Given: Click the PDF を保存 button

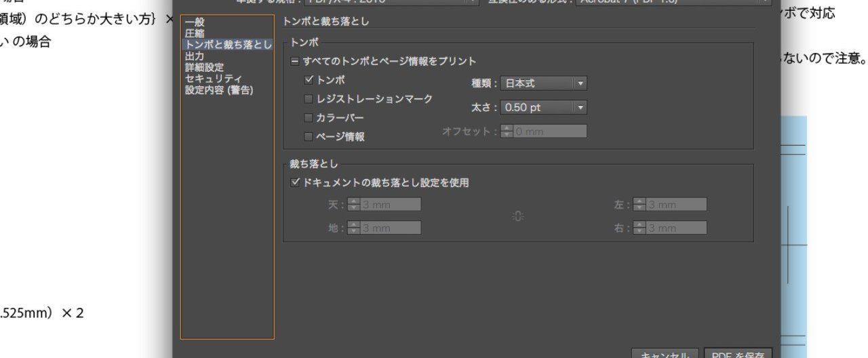Looking at the screenshot, I should [738, 354].
